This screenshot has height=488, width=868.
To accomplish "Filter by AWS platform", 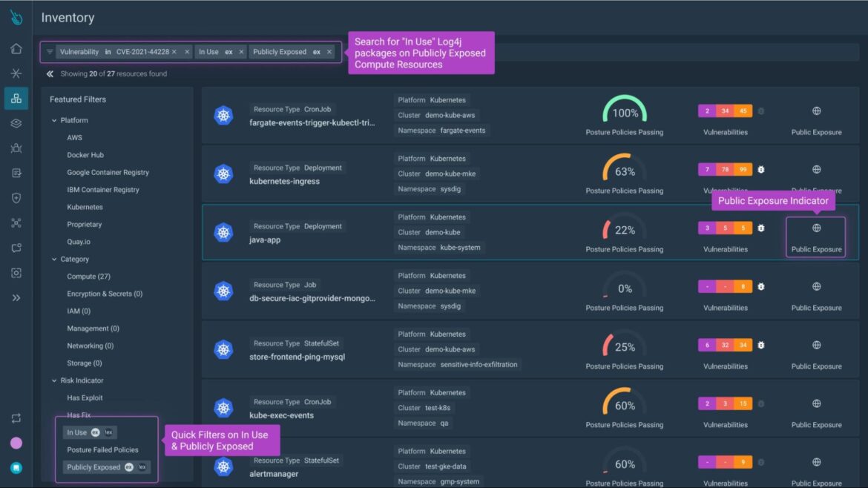I will pos(74,138).
